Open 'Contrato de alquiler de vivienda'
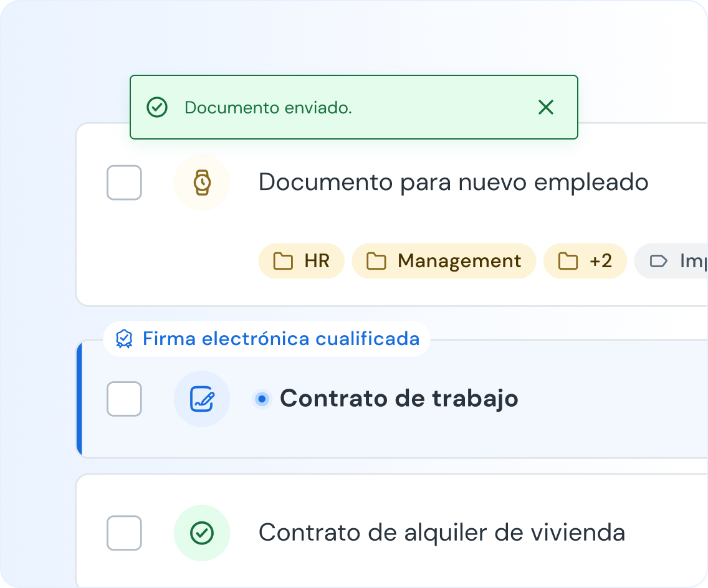 coord(441,533)
